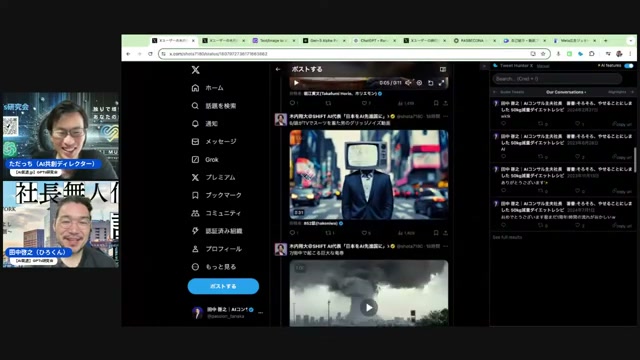Open the top video's playback settings gear

(x=419, y=83)
